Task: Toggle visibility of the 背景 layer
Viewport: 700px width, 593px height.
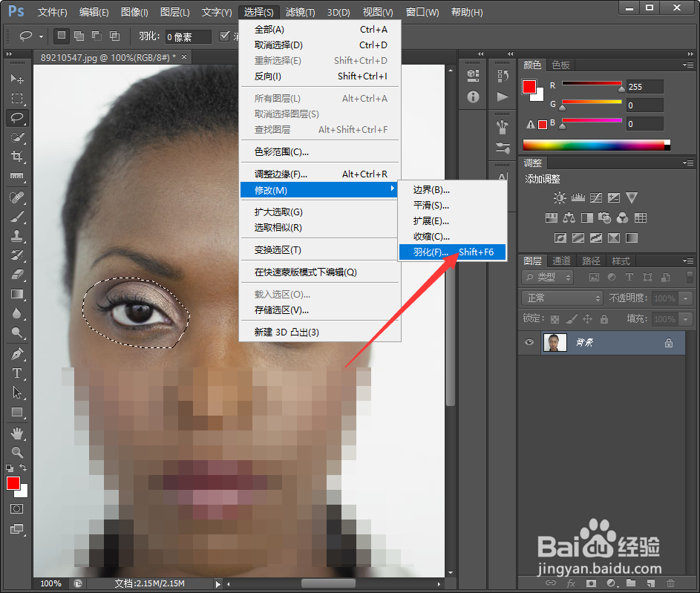Action: (x=529, y=342)
